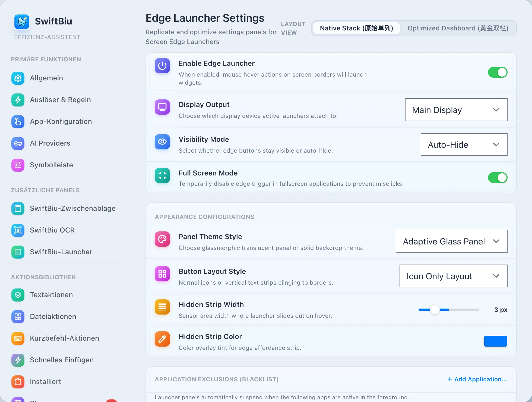Open SwiftBiu-Zwischenablage panel
532x402 pixels.
click(x=65, y=209)
